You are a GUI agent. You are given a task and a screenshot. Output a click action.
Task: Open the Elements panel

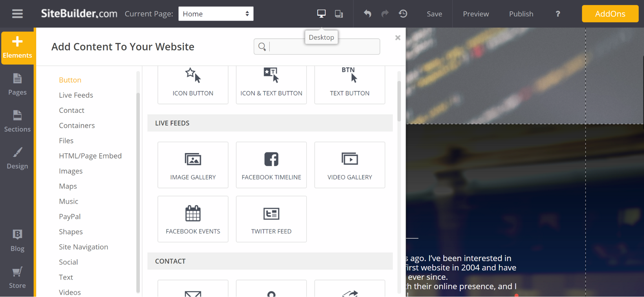click(x=17, y=48)
